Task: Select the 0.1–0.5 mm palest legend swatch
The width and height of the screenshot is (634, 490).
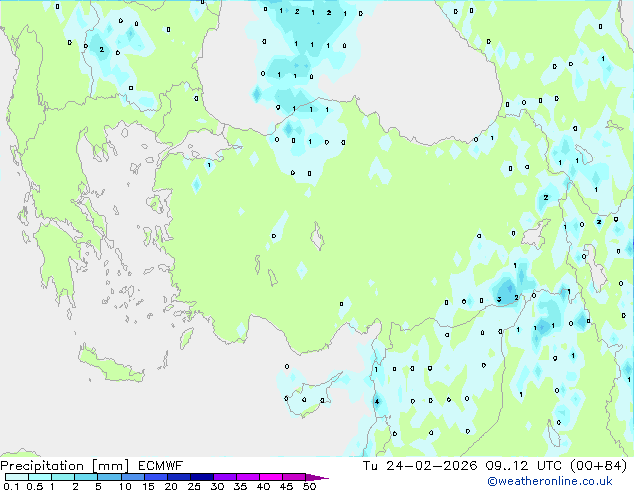Action: tap(17, 477)
